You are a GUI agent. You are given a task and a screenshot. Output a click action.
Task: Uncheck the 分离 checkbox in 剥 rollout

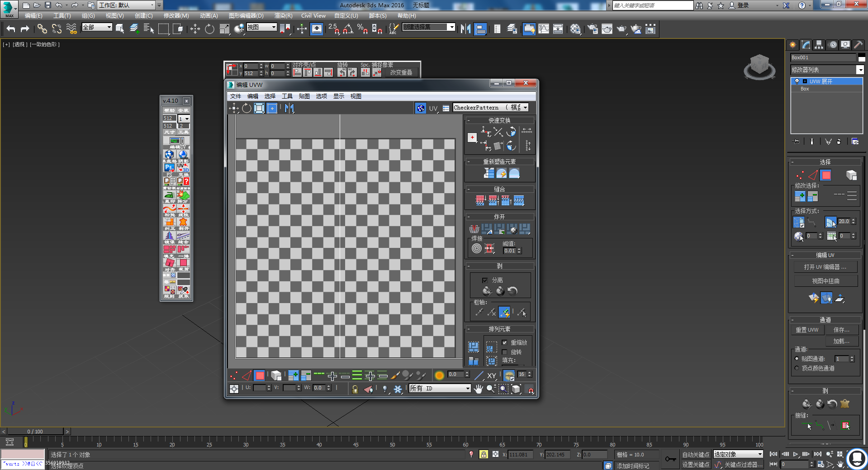click(x=484, y=280)
